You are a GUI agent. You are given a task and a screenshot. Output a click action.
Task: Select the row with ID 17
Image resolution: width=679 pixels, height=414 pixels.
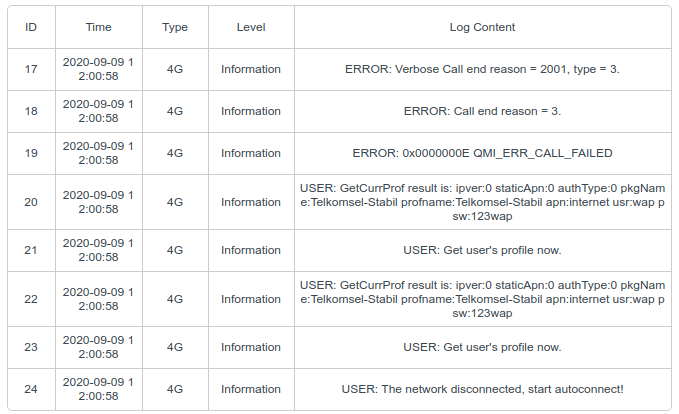[340, 69]
